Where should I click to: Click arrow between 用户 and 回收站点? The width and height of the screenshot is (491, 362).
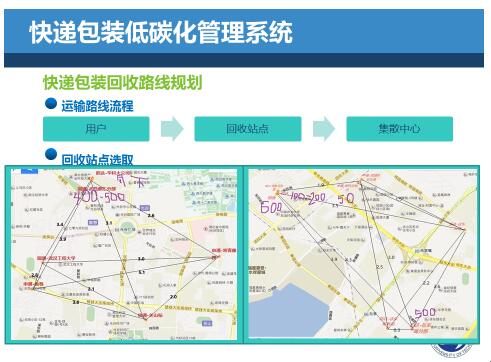(172, 129)
